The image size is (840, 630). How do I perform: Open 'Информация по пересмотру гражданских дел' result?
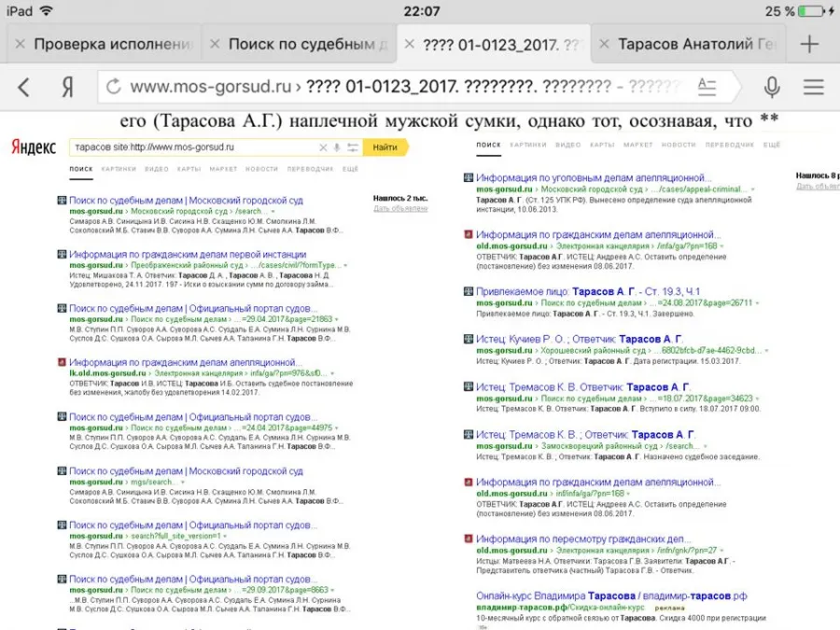(x=583, y=539)
